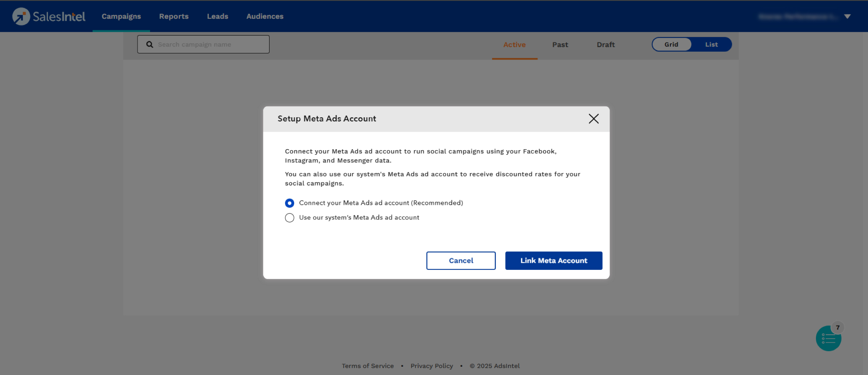Click the SalesIntel logo icon
Screen dimensions: 868x375
(21, 16)
